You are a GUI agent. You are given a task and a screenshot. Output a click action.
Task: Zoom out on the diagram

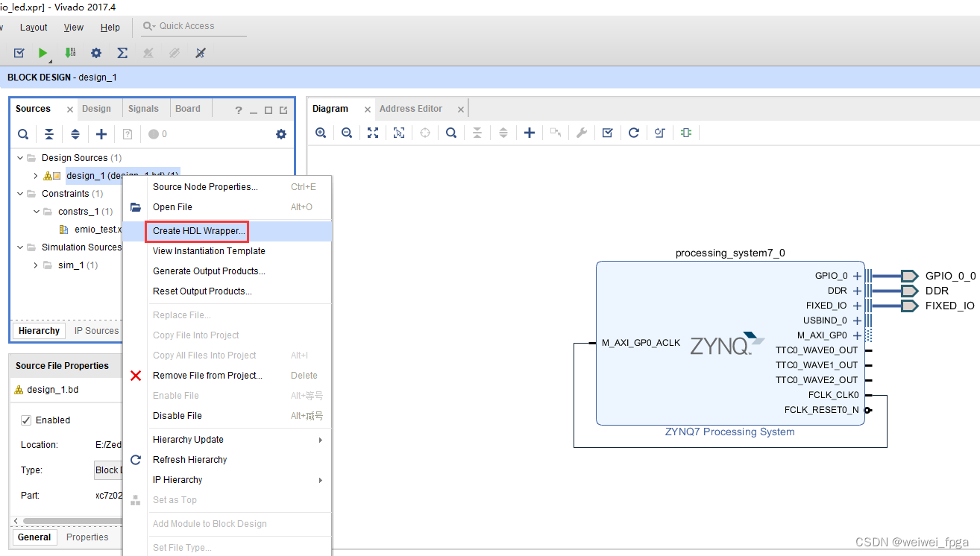tap(347, 133)
